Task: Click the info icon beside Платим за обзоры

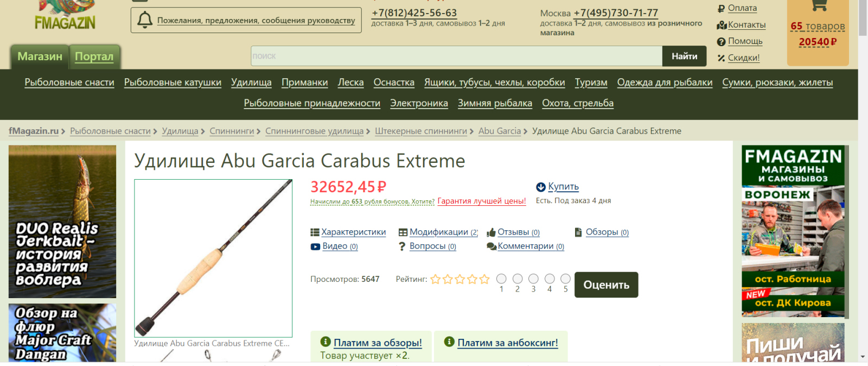Action: pyautogui.click(x=325, y=342)
